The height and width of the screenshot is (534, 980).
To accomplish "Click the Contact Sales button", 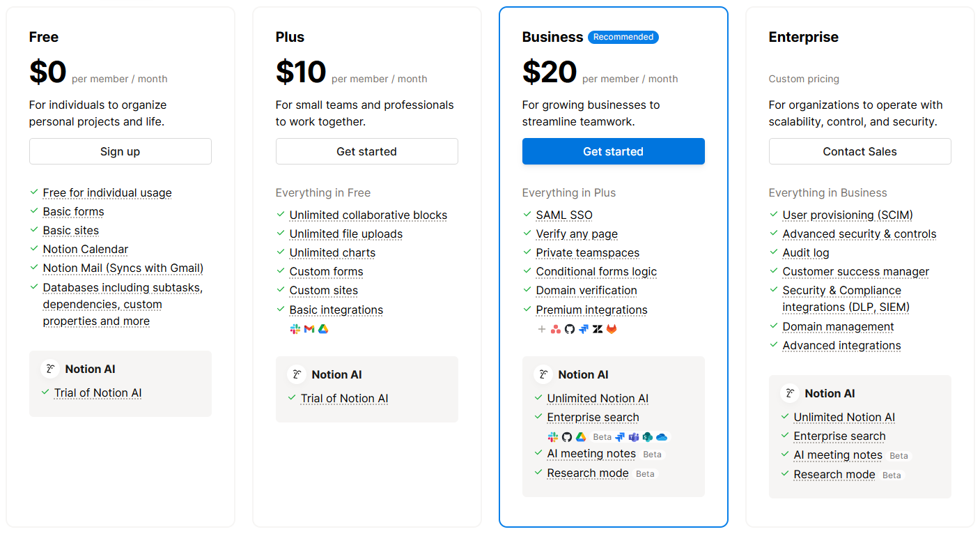I will point(860,151).
